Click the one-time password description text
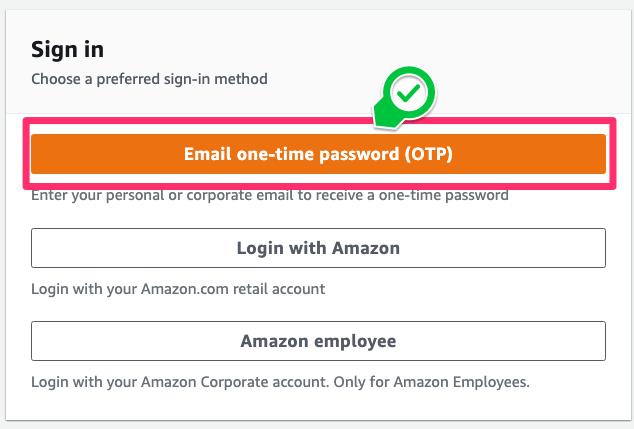The width and height of the screenshot is (634, 429). [270, 195]
